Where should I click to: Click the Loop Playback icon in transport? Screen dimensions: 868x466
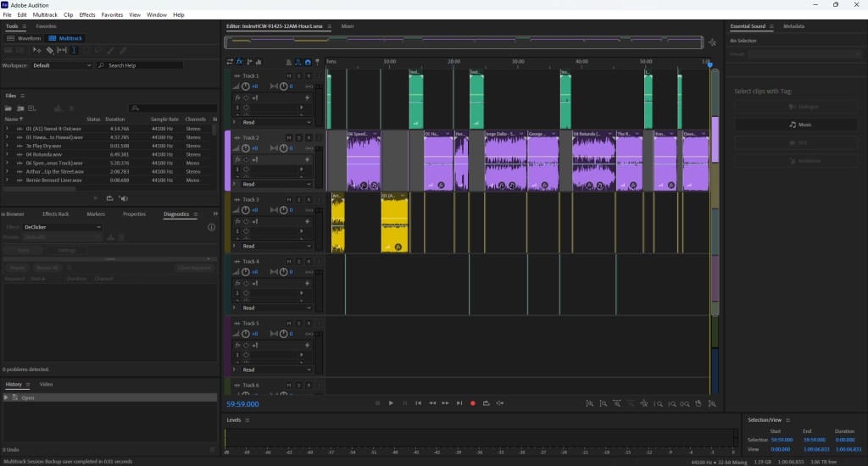tap(486, 403)
